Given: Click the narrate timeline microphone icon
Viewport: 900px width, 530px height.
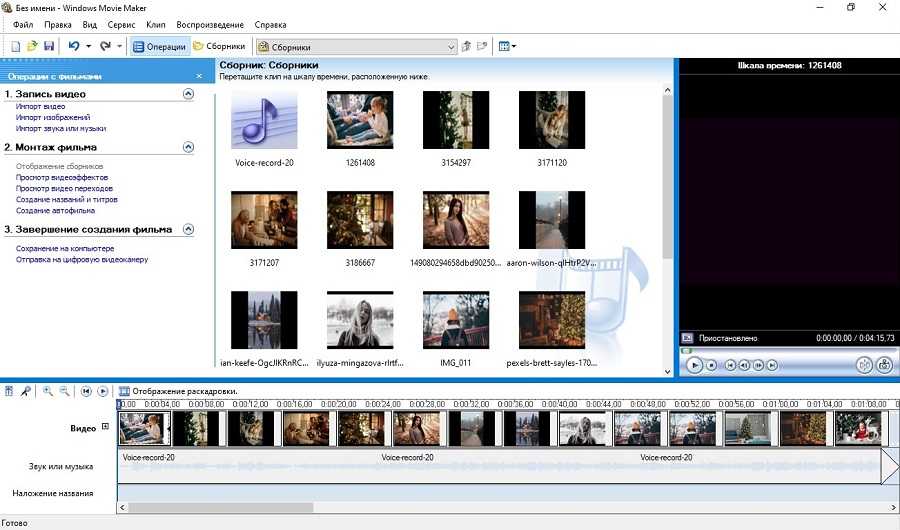Looking at the screenshot, I should click(26, 391).
